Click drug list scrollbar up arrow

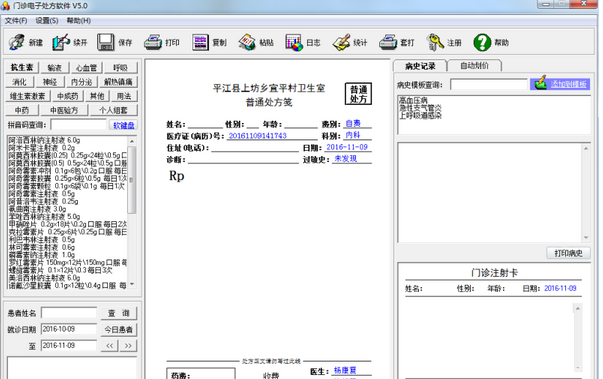(132, 141)
